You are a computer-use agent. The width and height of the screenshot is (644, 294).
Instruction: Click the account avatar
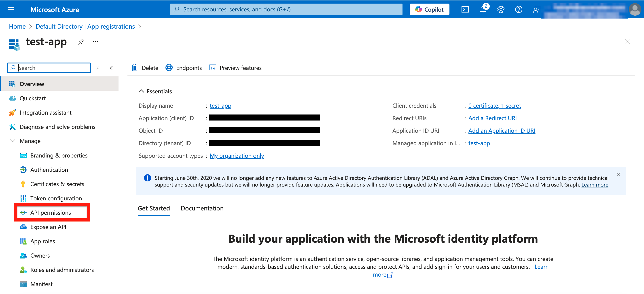635,9
